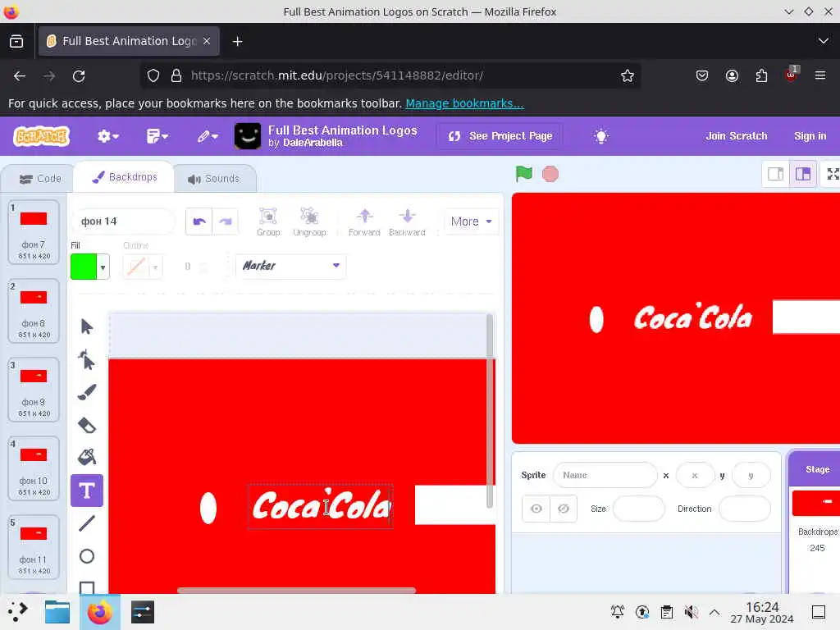The width and height of the screenshot is (840, 630).
Task: Open the Edit pencil dropdown
Action: [208, 136]
